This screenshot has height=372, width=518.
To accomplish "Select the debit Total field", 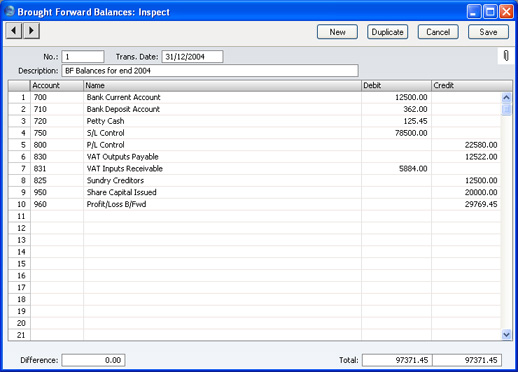I will click(x=397, y=360).
